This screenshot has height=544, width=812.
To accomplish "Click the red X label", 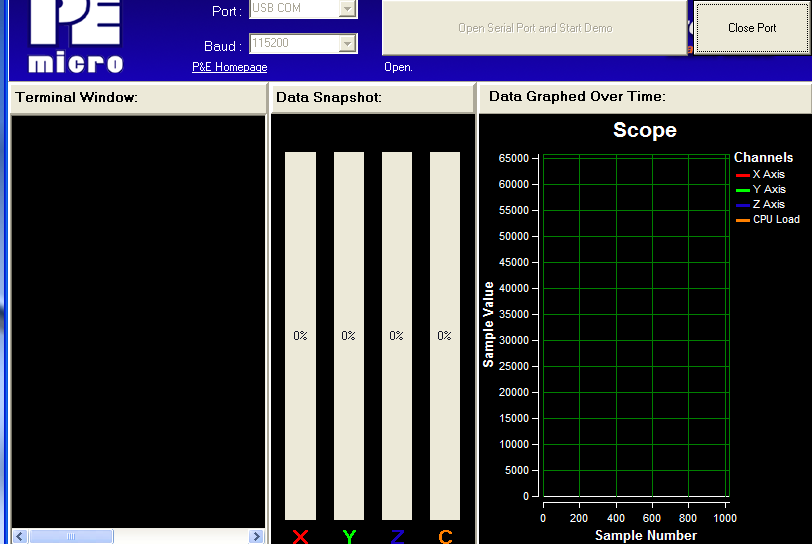I will coord(300,537).
